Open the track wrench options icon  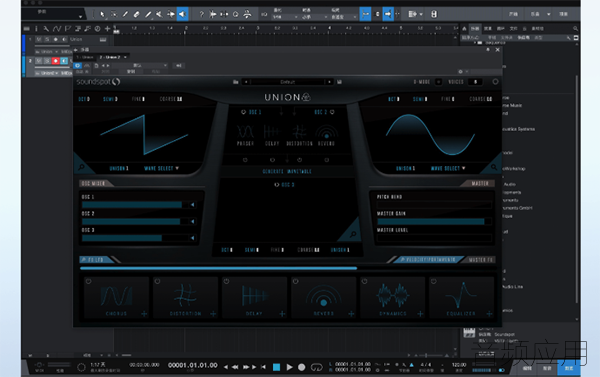click(46, 29)
